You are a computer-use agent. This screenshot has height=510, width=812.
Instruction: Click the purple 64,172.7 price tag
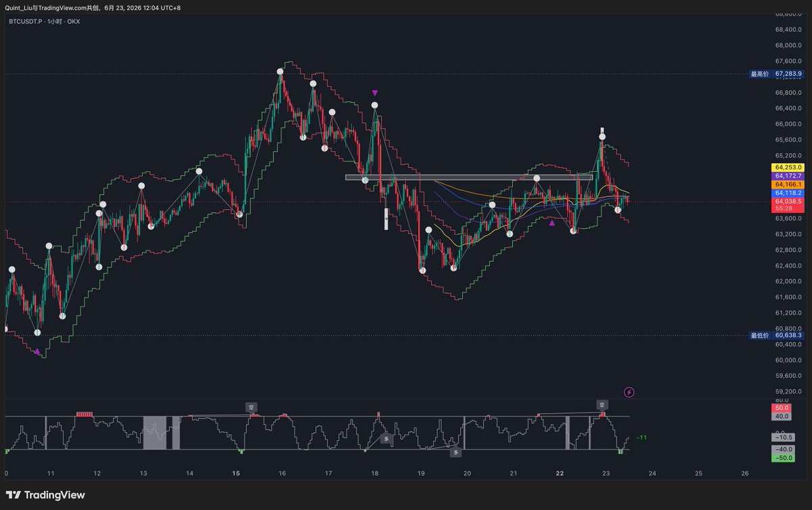pos(788,175)
